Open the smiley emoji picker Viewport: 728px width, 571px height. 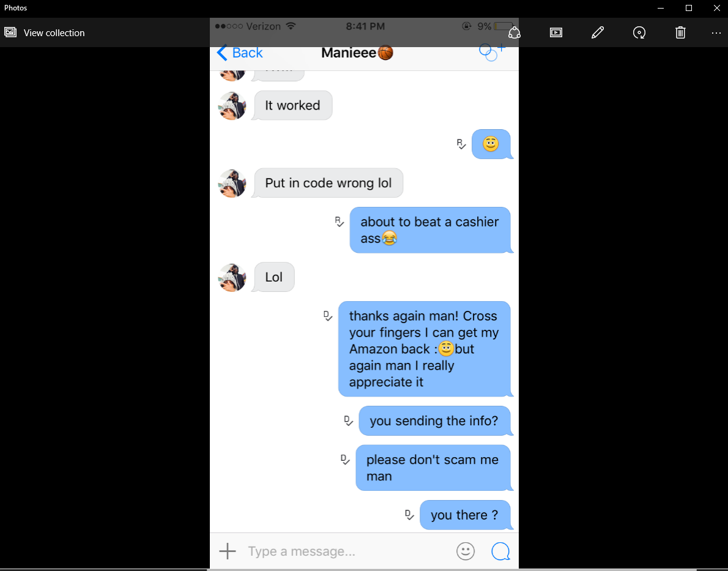(466, 551)
